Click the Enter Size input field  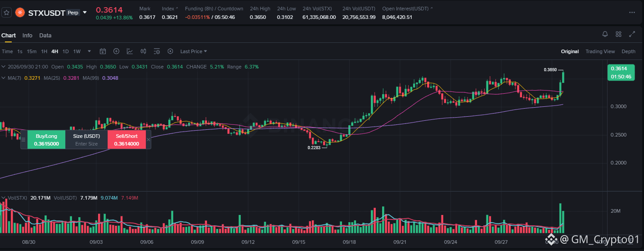tap(86, 144)
